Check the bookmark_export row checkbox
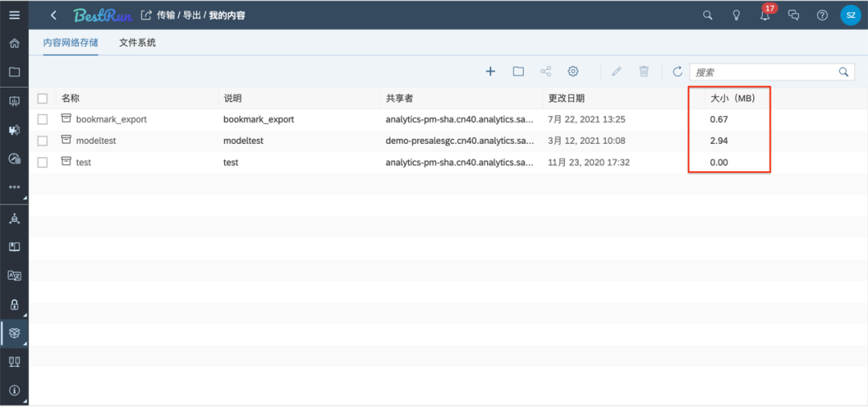The image size is (868, 407). pyautogui.click(x=43, y=119)
